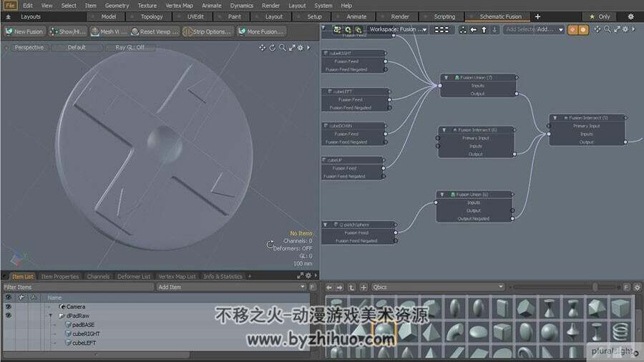Open the Perspective viewport gear settings
644x362 pixels.
click(x=301, y=48)
